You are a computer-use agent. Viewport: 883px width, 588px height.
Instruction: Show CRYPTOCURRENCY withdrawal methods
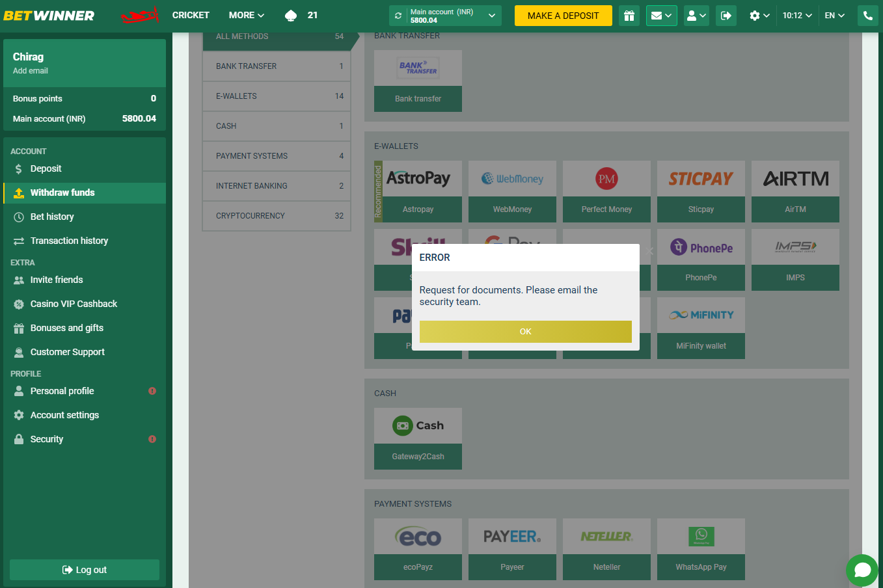coord(277,216)
